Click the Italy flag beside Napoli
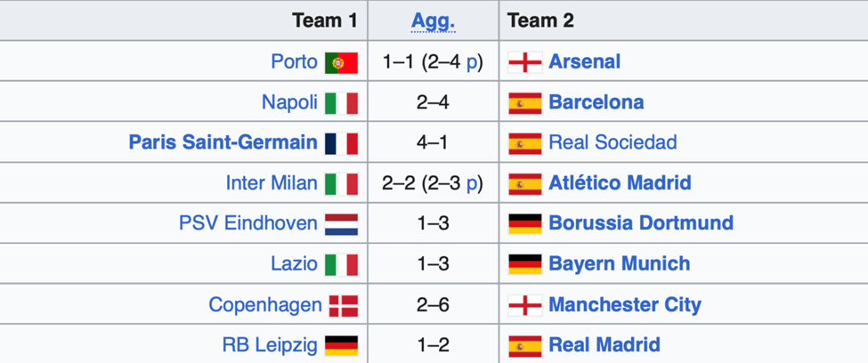Viewport: 868px width, 363px height. coord(342,103)
